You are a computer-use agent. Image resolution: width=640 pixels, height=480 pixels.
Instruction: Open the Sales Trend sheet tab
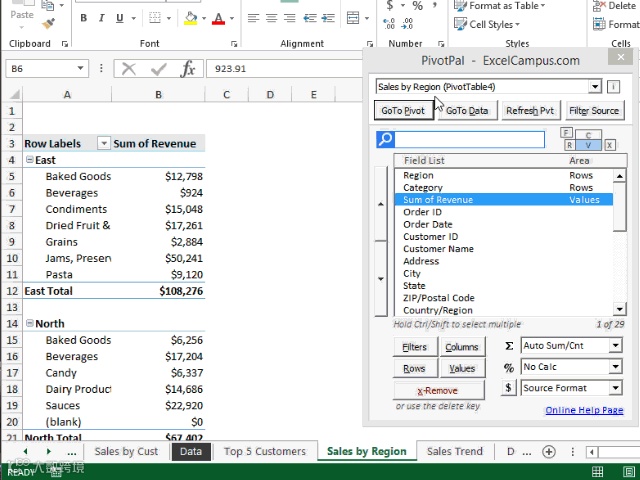[455, 451]
